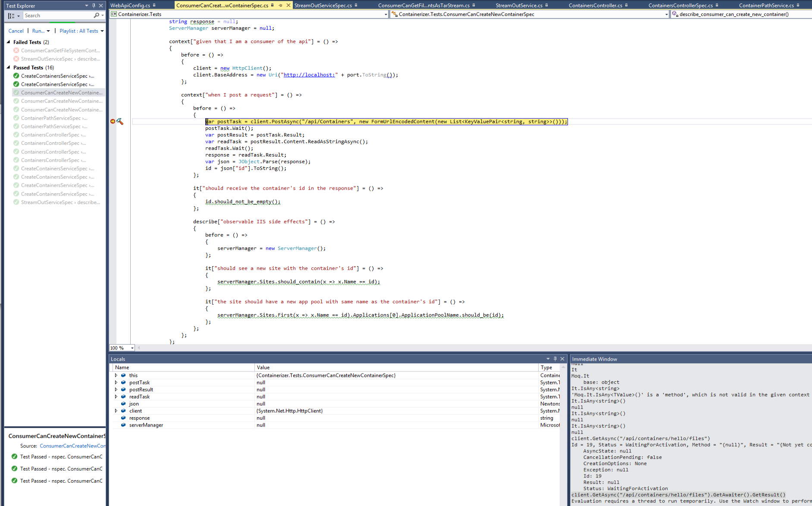Click the highlighted postTask code line
This screenshot has height=506, width=812.
(x=386, y=122)
